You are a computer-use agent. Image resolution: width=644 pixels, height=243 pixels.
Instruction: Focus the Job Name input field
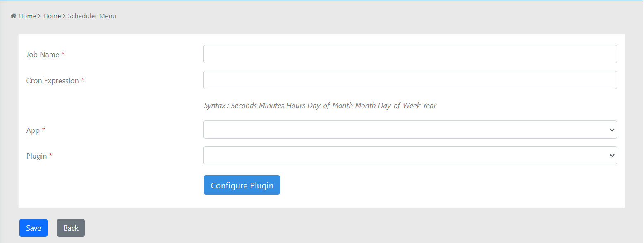pos(410,54)
